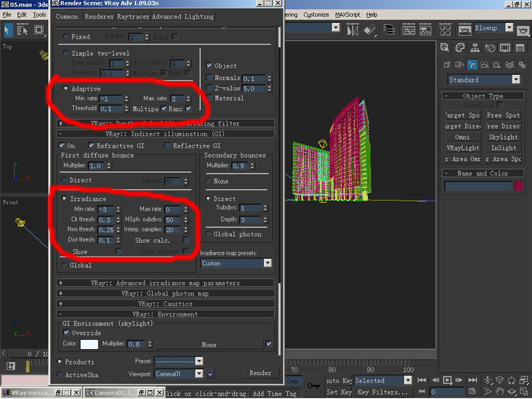Image resolution: width=532 pixels, height=399 pixels.
Task: Click the lock viewport icon beside Camera01
Action: coord(210,374)
